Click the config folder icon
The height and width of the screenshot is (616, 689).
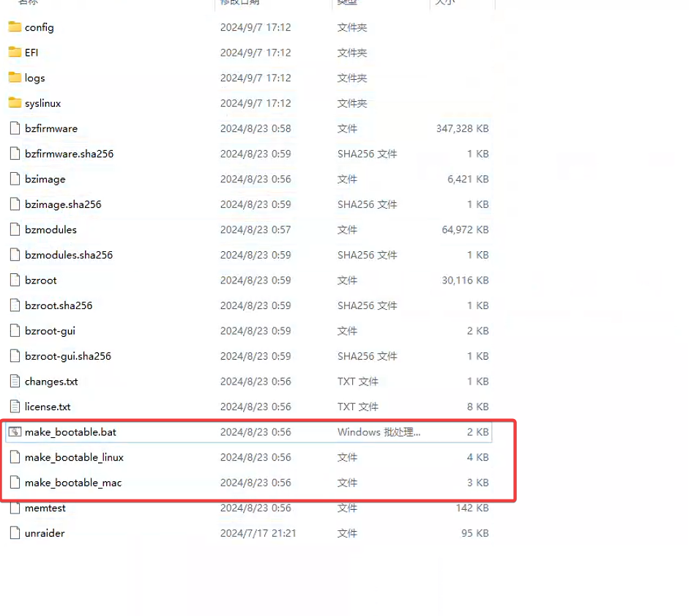click(x=15, y=27)
